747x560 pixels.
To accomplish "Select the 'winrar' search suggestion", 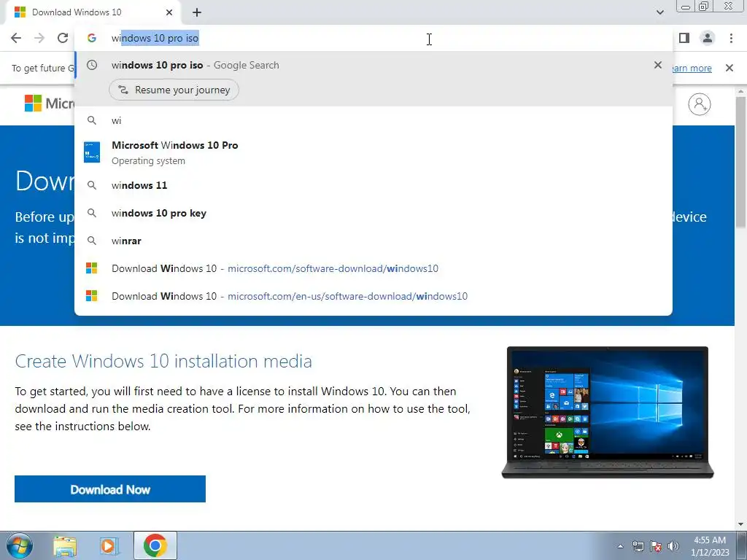I will click(x=373, y=241).
